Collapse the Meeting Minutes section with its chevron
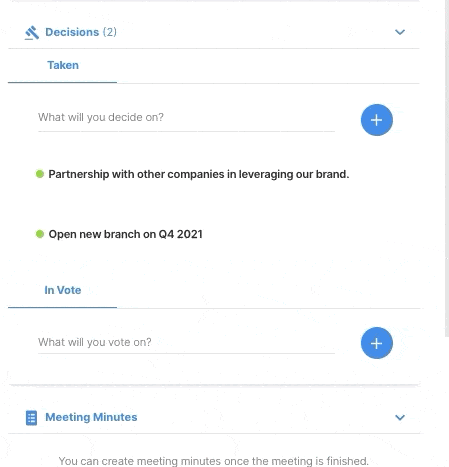The height and width of the screenshot is (467, 449). [x=400, y=417]
